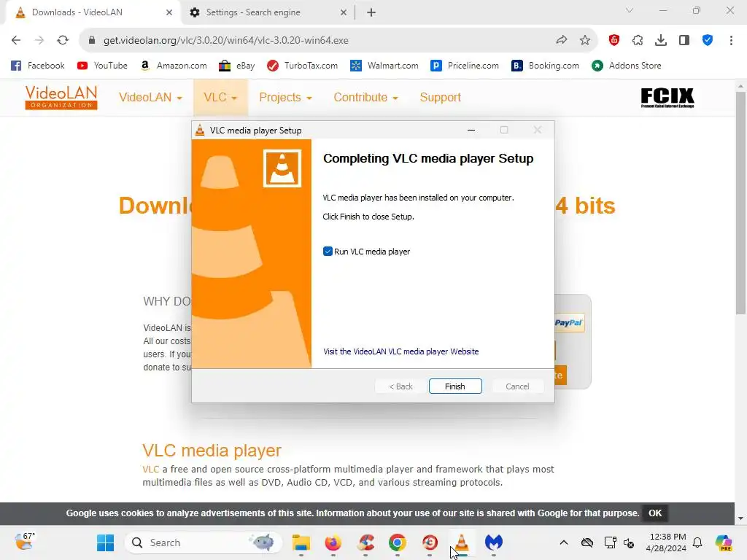Open the Support page link
The height and width of the screenshot is (560, 747).
(440, 98)
